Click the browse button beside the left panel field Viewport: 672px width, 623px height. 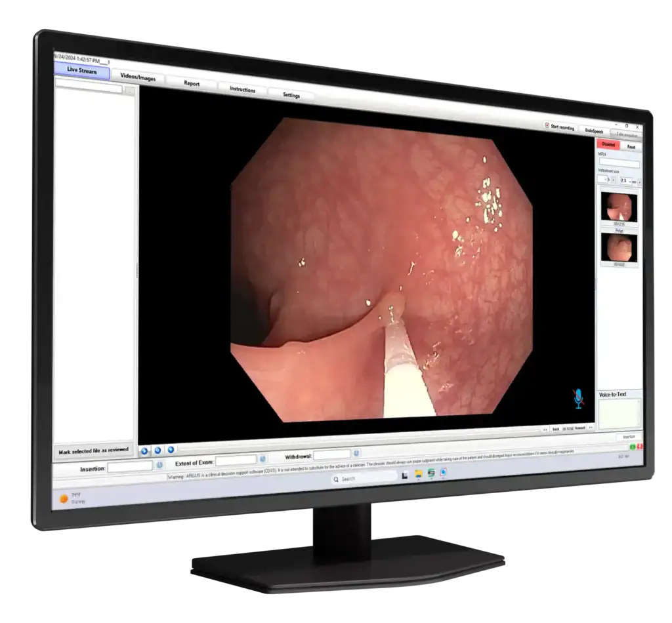pyautogui.click(x=130, y=92)
